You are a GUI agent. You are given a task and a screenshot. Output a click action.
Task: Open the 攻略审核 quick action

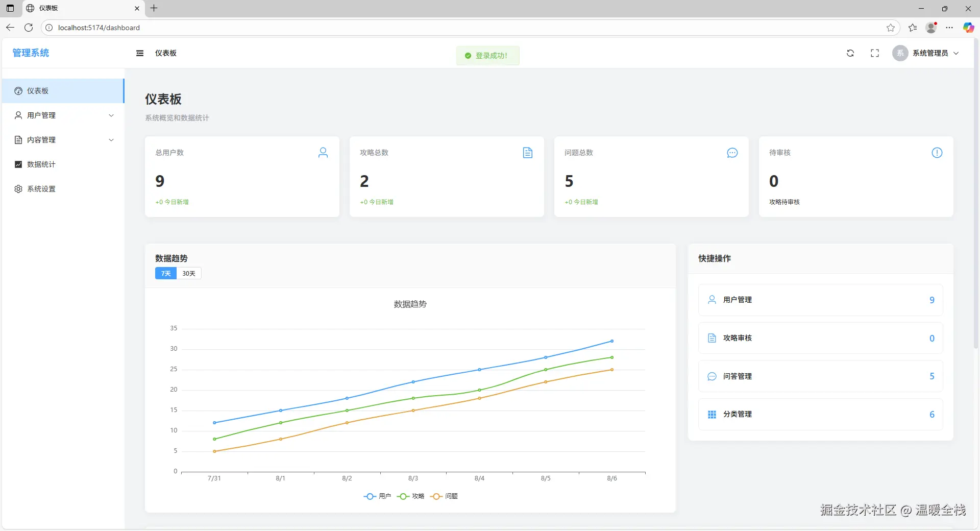[x=820, y=338]
